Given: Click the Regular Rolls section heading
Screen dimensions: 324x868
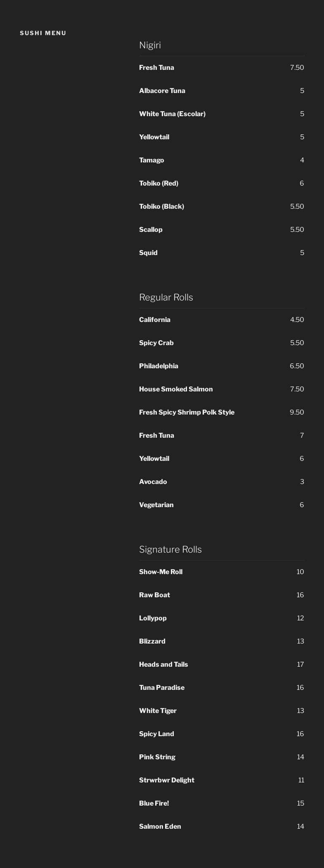Looking at the screenshot, I should coord(166,297).
